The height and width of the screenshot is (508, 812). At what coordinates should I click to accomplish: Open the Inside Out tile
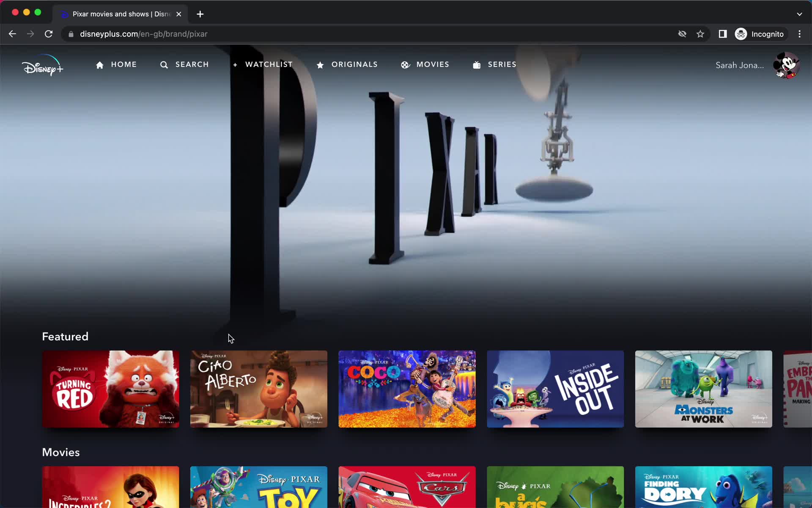tap(555, 389)
